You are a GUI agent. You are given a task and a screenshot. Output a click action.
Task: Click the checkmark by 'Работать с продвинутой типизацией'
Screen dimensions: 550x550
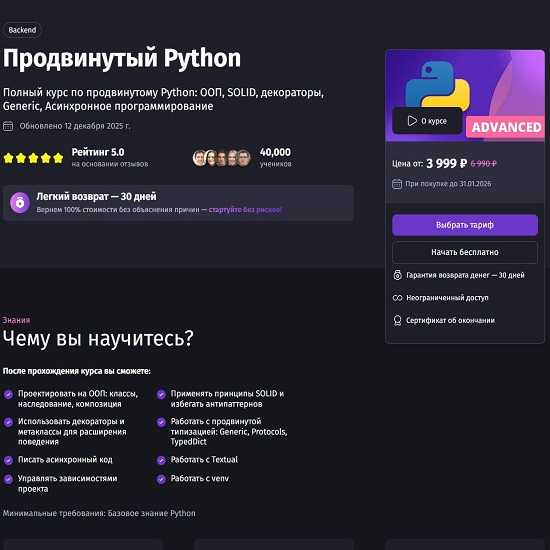click(161, 422)
